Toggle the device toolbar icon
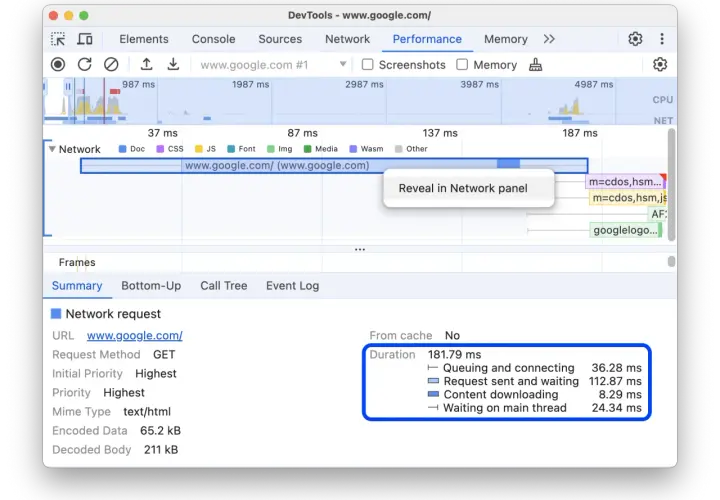Viewport: 720px width, 500px height. pyautogui.click(x=84, y=39)
